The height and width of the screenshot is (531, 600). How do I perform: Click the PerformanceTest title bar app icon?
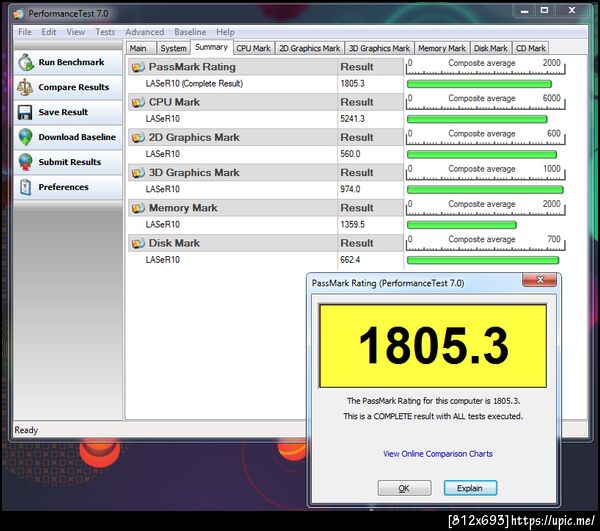18,14
